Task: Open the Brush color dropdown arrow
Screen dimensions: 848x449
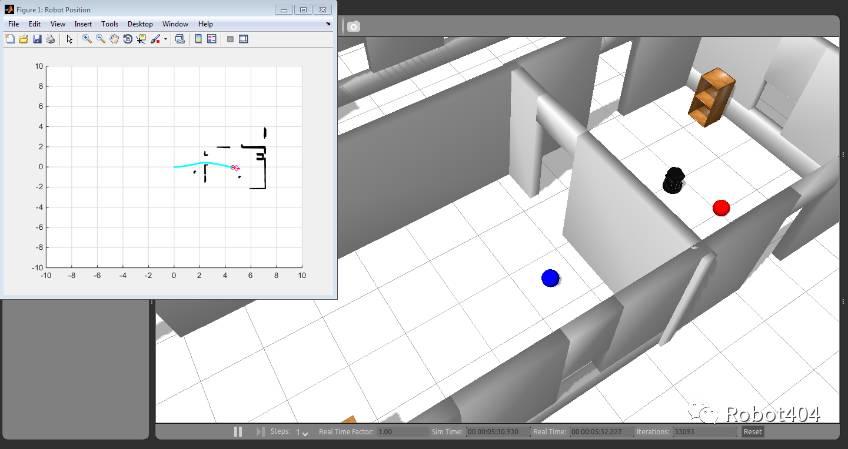Action: pyautogui.click(x=165, y=39)
